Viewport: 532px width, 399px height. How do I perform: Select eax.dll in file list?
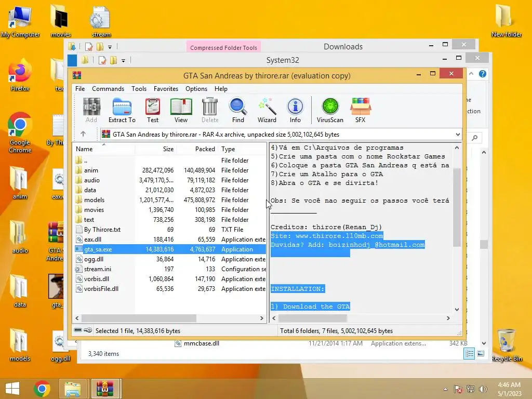pyautogui.click(x=170, y=239)
